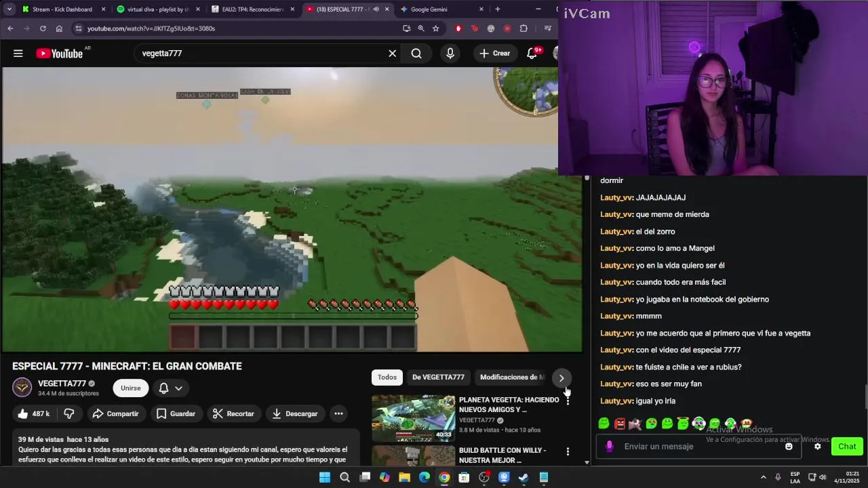Mute the ESPECIAL 7777 tab audio icon
The height and width of the screenshot is (488, 868).
(x=376, y=9)
